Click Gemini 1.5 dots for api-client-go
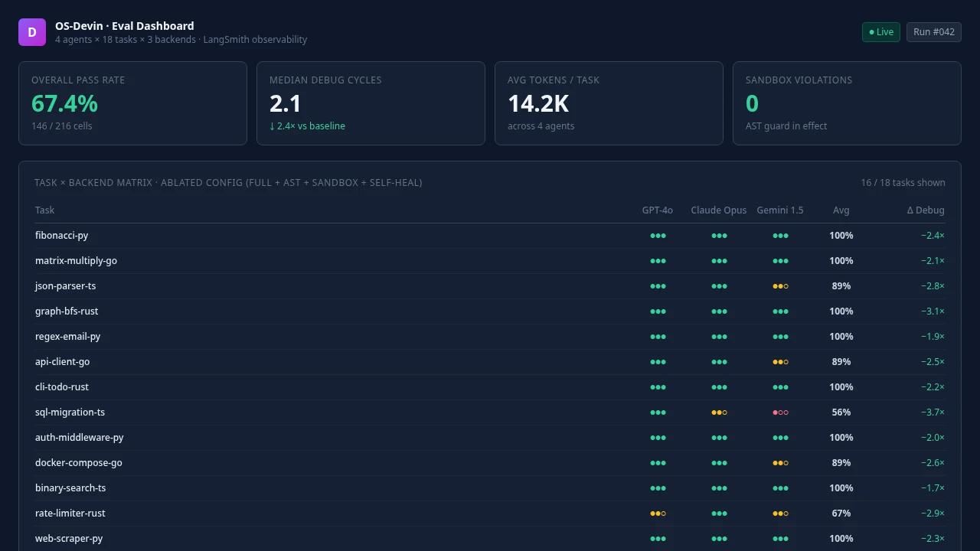 pos(780,362)
